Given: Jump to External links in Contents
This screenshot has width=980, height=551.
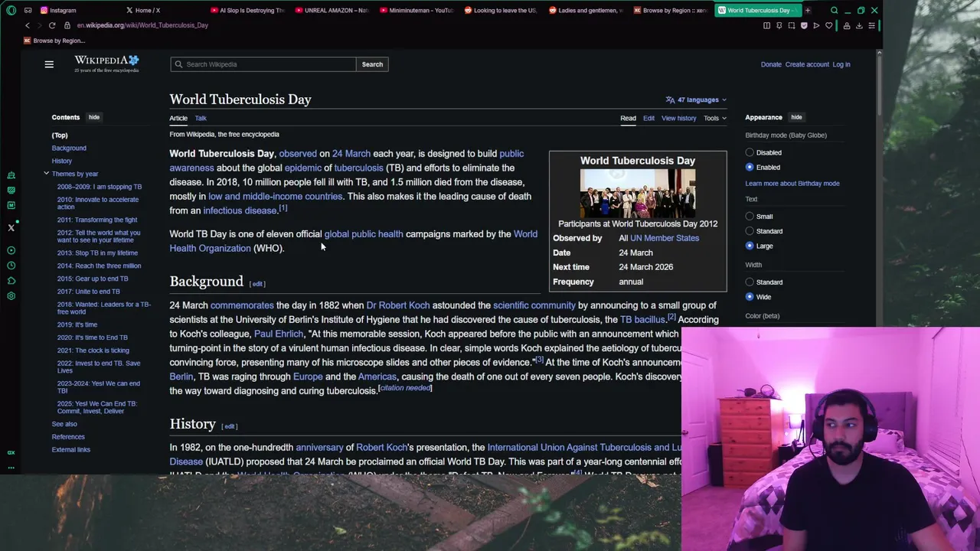Looking at the screenshot, I should pyautogui.click(x=71, y=450).
